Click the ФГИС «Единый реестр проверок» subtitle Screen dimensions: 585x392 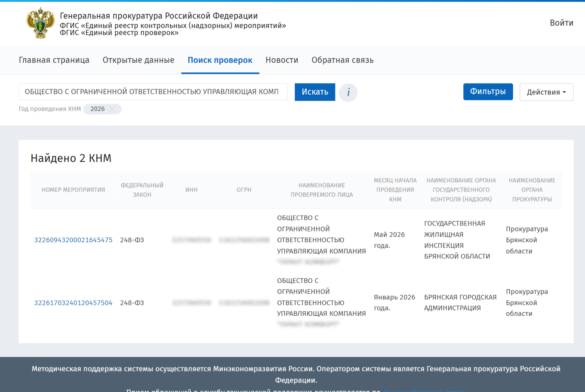point(119,33)
